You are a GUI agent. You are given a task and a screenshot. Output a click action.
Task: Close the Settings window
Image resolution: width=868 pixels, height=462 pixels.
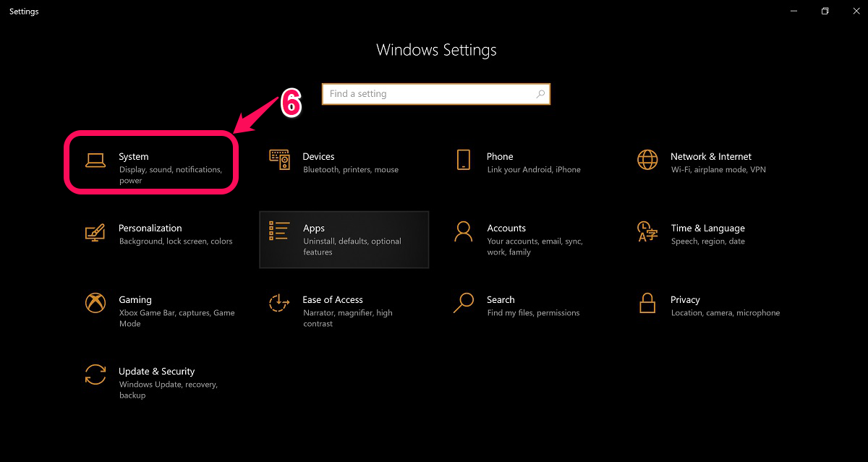pos(857,11)
